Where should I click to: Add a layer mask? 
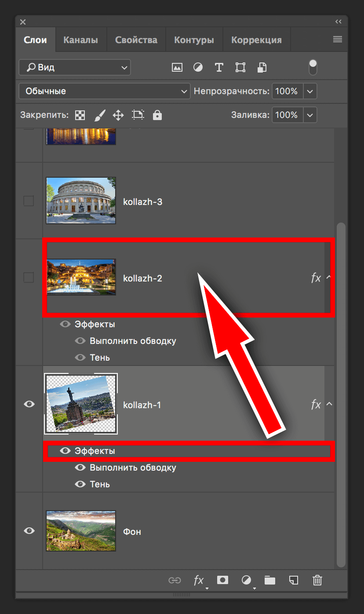click(x=222, y=580)
